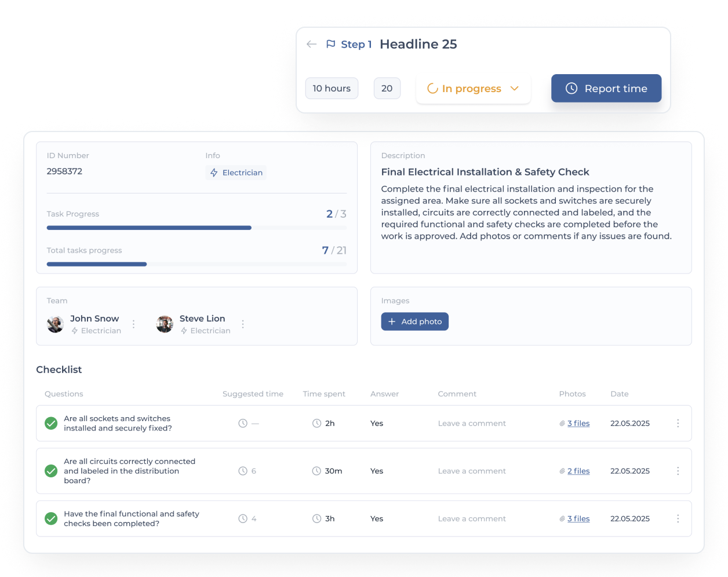
Task: Click the flag icon next to Step 1
Action: point(330,44)
